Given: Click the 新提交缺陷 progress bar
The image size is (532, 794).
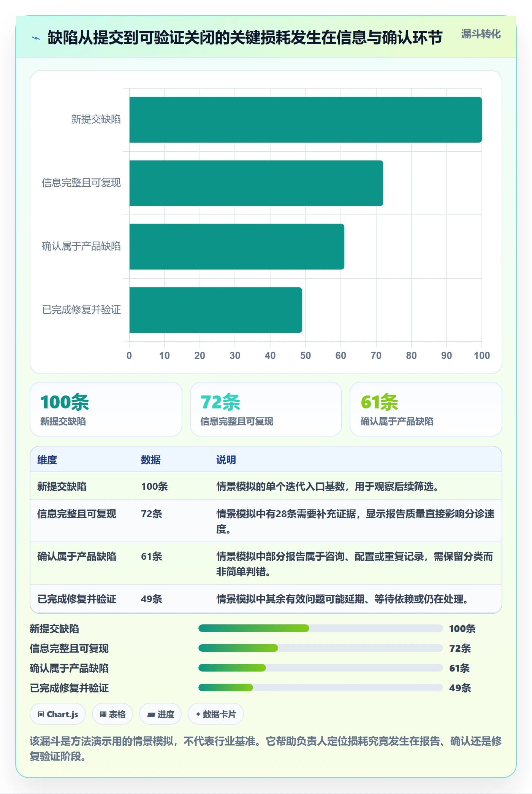Looking at the screenshot, I should point(320,628).
